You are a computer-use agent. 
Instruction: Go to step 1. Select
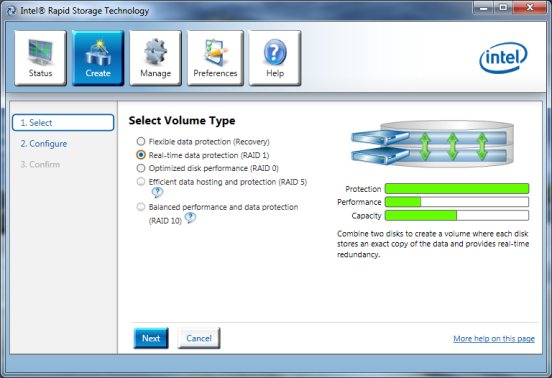tap(63, 122)
